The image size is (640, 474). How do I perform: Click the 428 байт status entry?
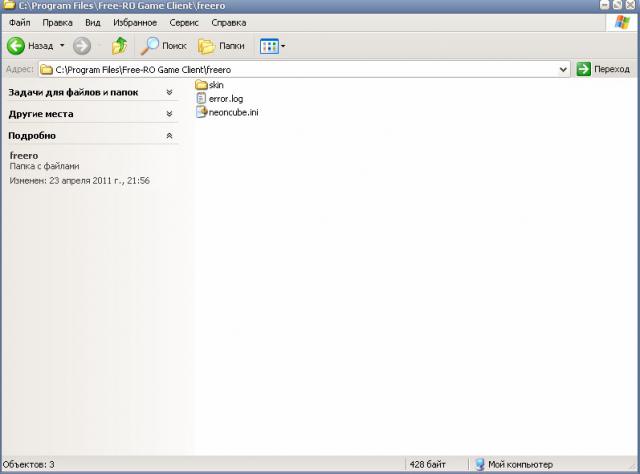427,464
